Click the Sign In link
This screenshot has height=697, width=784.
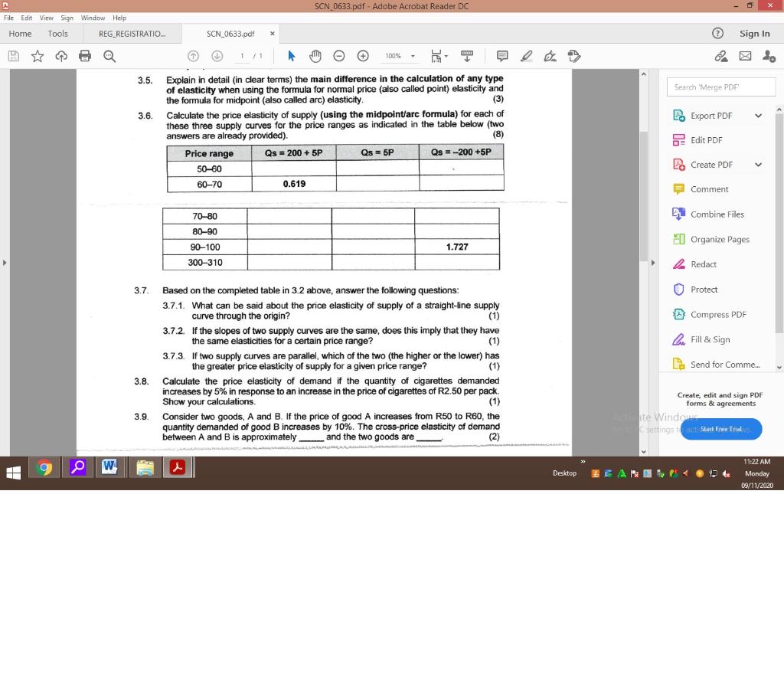pyautogui.click(x=755, y=34)
